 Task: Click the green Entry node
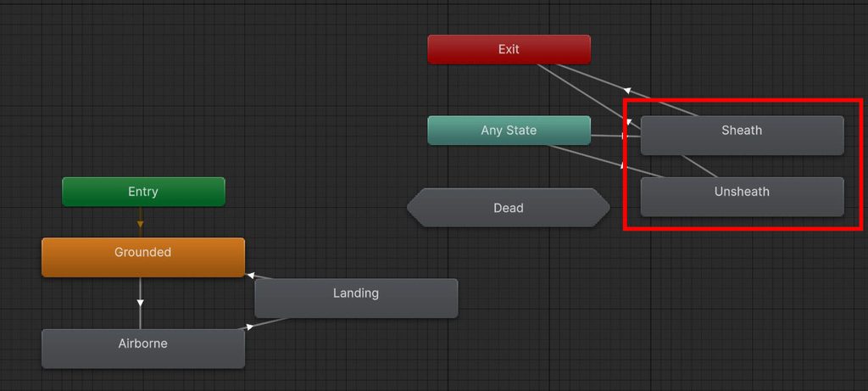point(143,192)
